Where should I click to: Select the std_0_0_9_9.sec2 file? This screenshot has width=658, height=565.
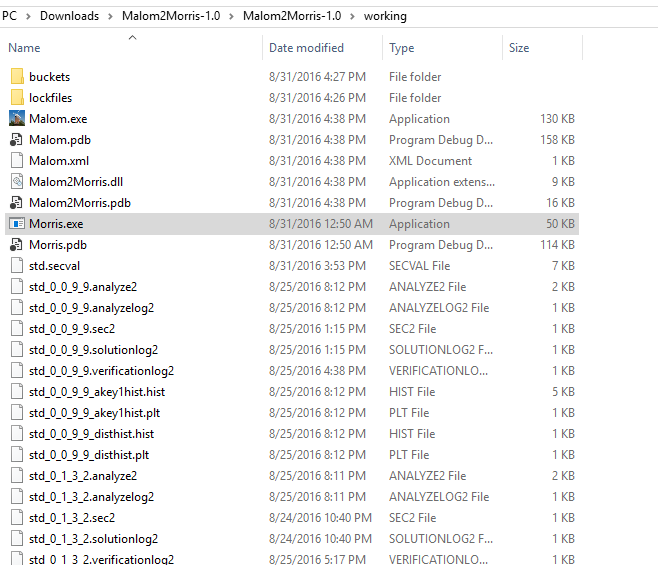pos(72,329)
